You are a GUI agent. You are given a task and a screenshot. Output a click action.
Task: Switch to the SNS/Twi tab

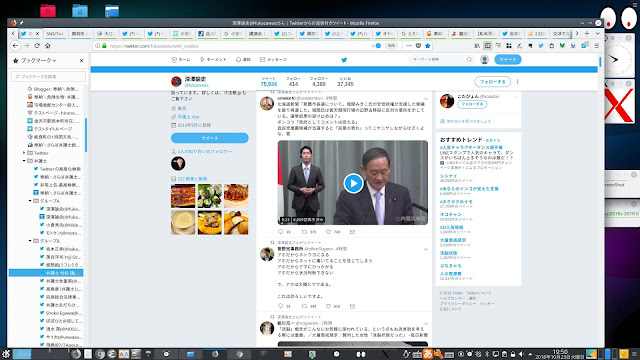pyautogui.click(x=55, y=33)
